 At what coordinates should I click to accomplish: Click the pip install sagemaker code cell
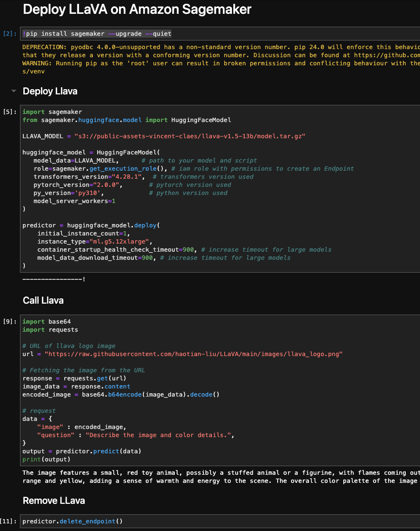pos(220,33)
